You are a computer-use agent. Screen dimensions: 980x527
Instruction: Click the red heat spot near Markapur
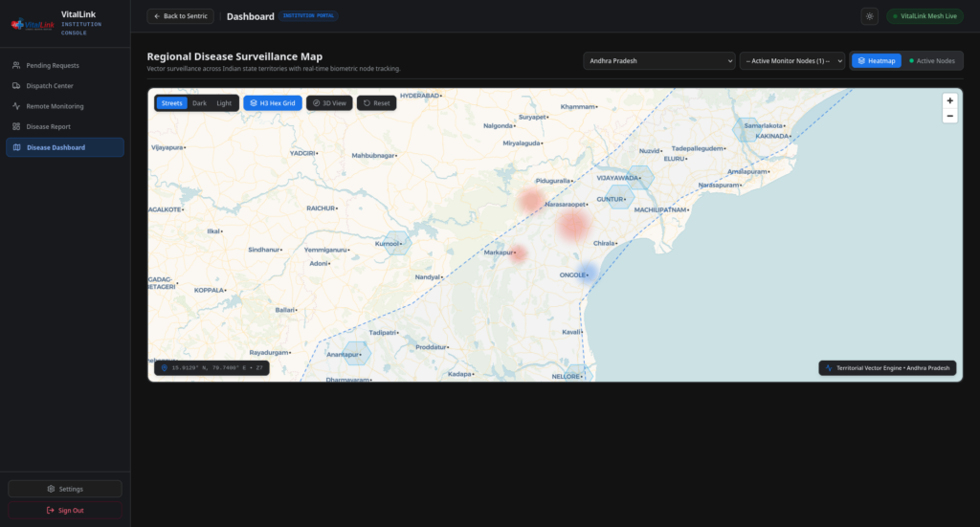tap(519, 253)
